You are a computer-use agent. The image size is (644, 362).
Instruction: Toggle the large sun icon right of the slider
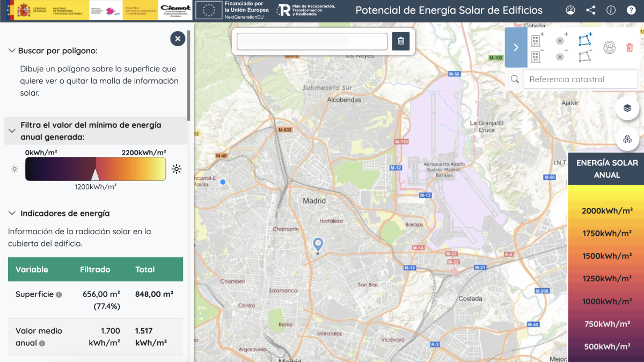[177, 169]
